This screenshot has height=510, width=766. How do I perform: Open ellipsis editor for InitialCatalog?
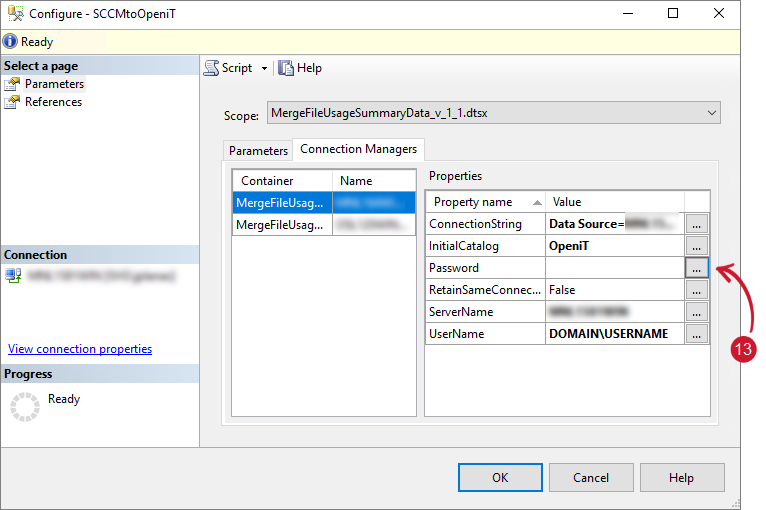tap(696, 246)
